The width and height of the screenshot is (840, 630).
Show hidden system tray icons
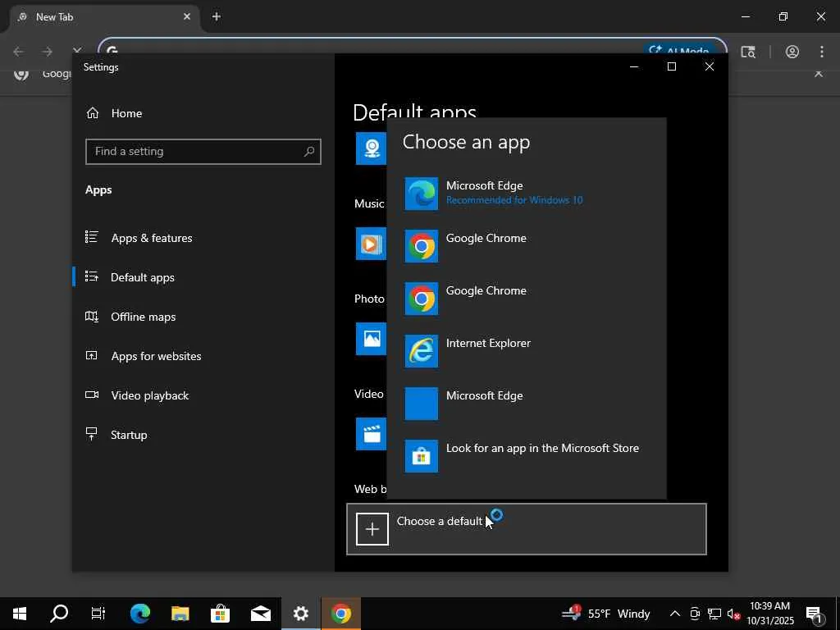click(675, 614)
